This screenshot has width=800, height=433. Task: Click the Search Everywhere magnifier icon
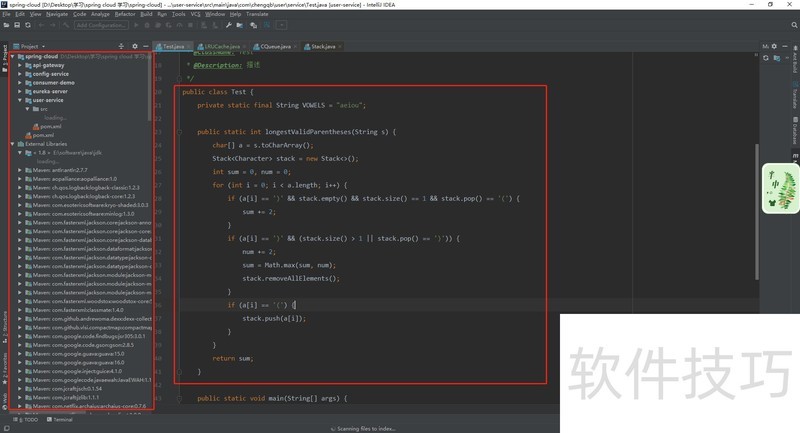[794, 25]
